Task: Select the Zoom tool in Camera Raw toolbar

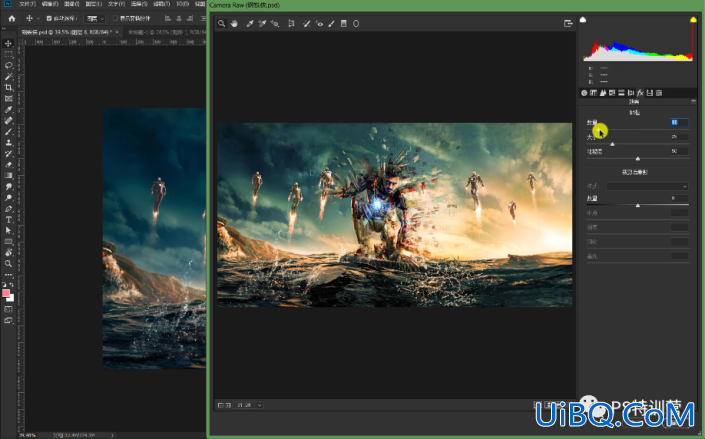Action: (x=221, y=23)
